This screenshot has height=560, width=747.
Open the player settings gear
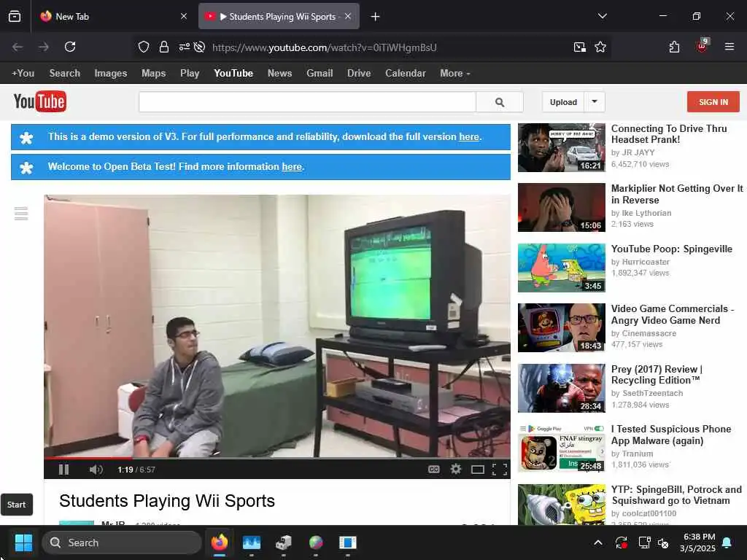click(456, 470)
